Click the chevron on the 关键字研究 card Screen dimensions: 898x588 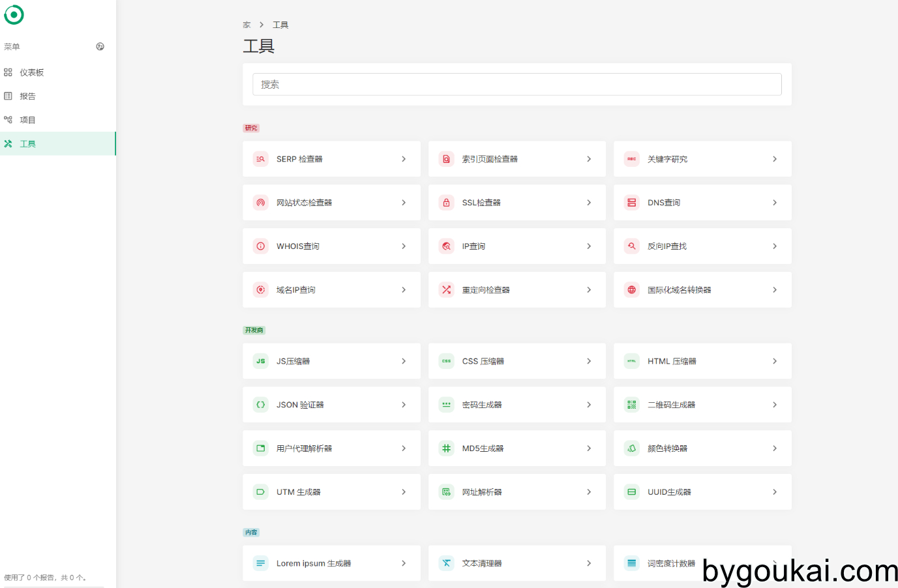coord(775,159)
